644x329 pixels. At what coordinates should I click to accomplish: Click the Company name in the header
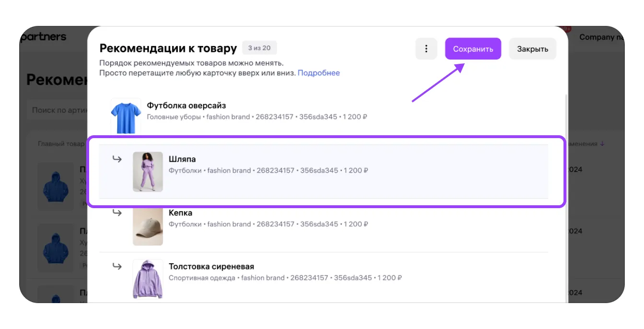tap(601, 37)
